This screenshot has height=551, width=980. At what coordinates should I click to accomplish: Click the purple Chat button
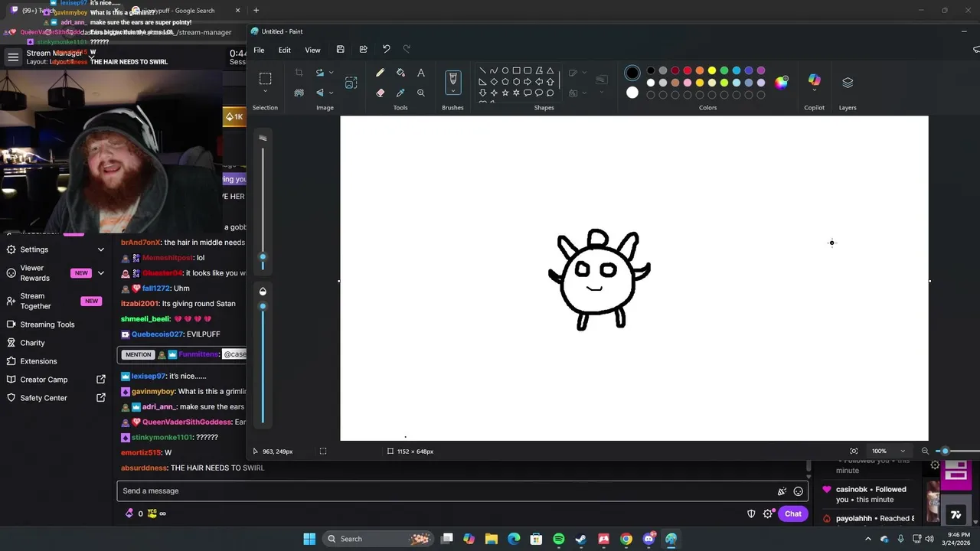click(792, 514)
